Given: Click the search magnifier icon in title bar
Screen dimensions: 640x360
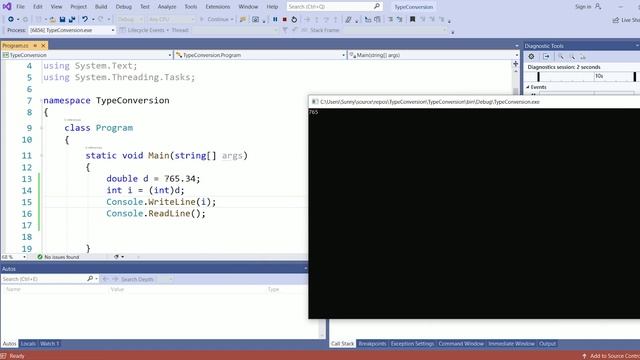Looking at the screenshot, I should 377,6.
